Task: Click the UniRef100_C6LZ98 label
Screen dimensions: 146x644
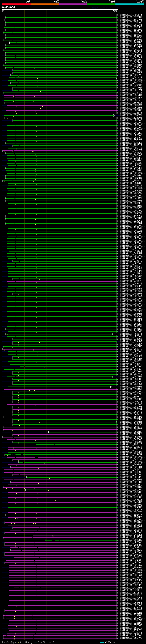Action: [131, 108]
